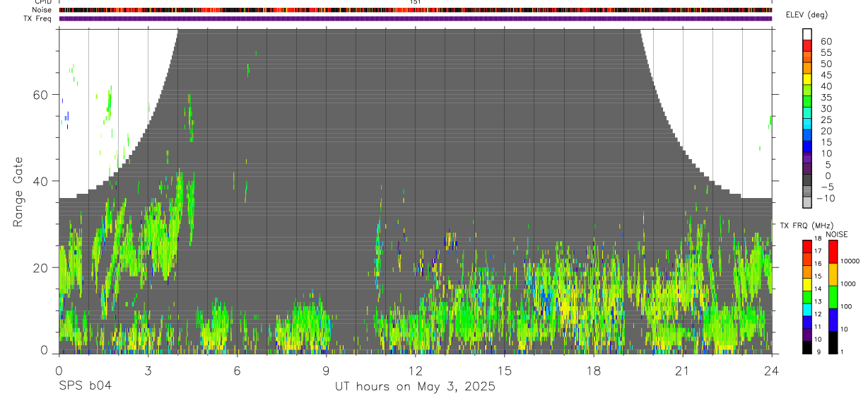Click the "−10" label on ELEV scale

pos(826,198)
